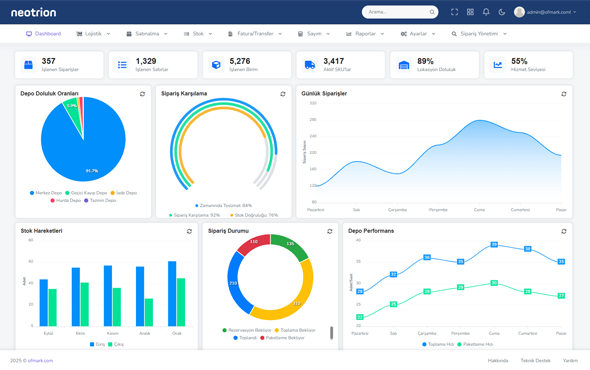This screenshot has width=590, height=370.
Task: Use the Sipariş Durumu legend scrollbar
Action: pos(331,333)
